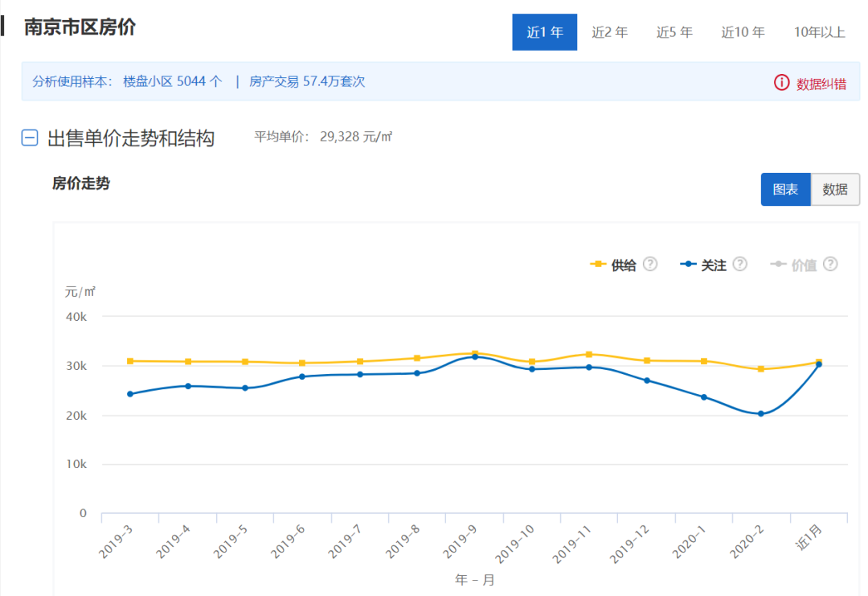The height and width of the screenshot is (596, 868).
Task: Open the help icon next to 价值
Action: click(829, 264)
